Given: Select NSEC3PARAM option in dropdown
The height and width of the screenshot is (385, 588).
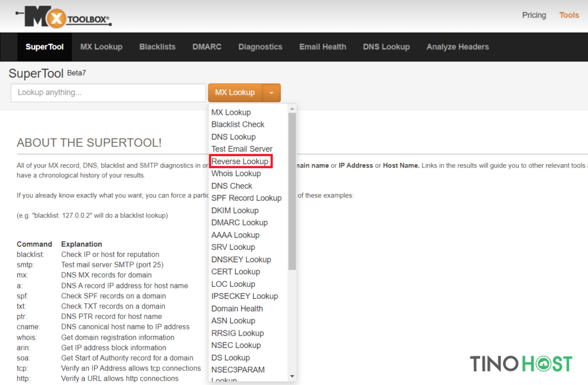Looking at the screenshot, I should (x=238, y=370).
